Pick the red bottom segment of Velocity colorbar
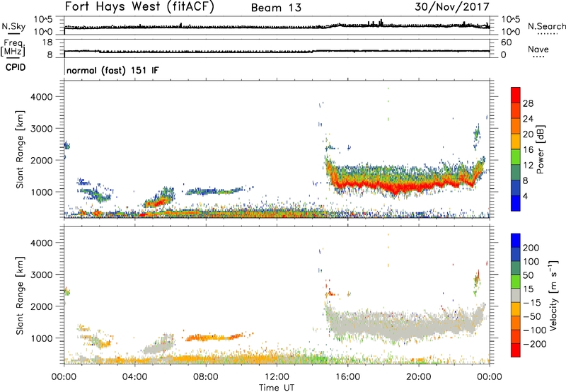 click(516, 350)
